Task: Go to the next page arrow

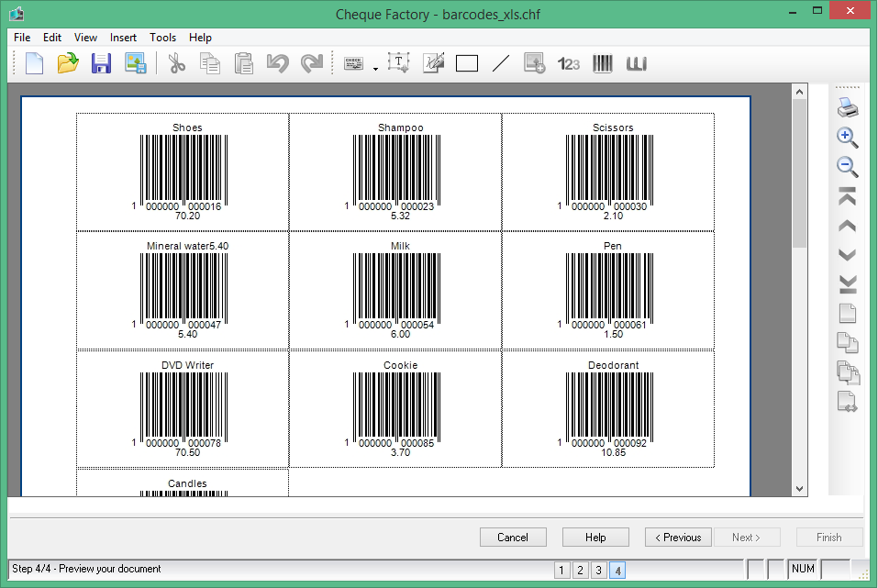Action: (847, 255)
